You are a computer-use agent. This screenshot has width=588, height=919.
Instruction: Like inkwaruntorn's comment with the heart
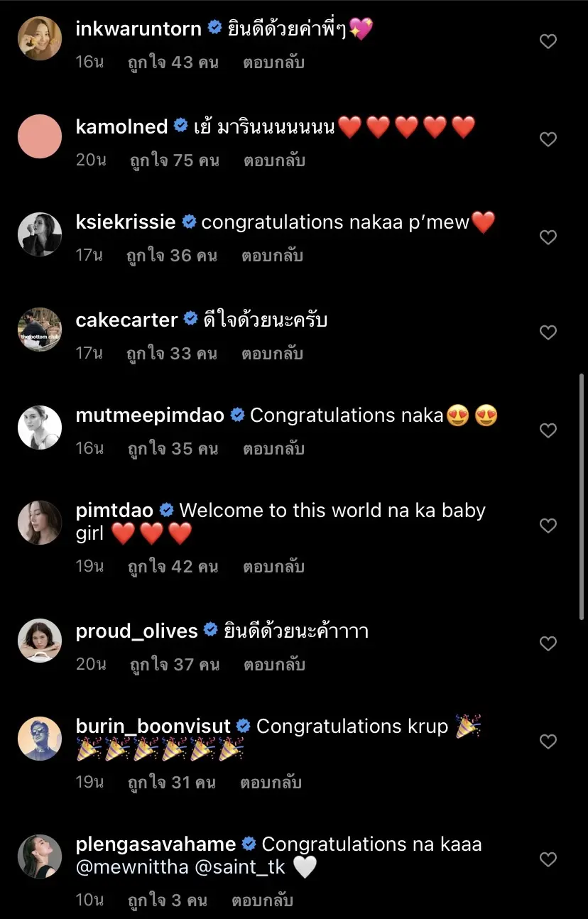coord(548,42)
